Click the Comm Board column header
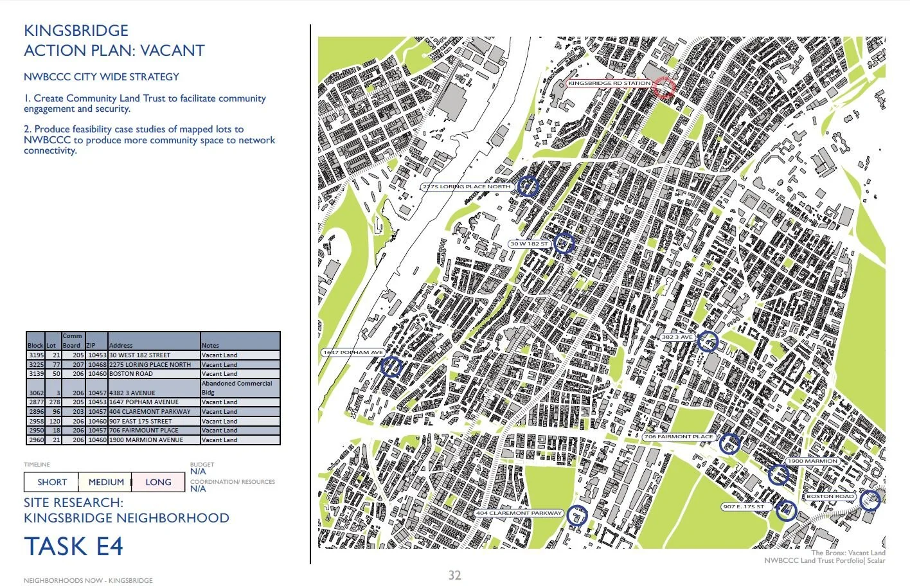Viewport: 910px width, 588px height. pyautogui.click(x=72, y=341)
